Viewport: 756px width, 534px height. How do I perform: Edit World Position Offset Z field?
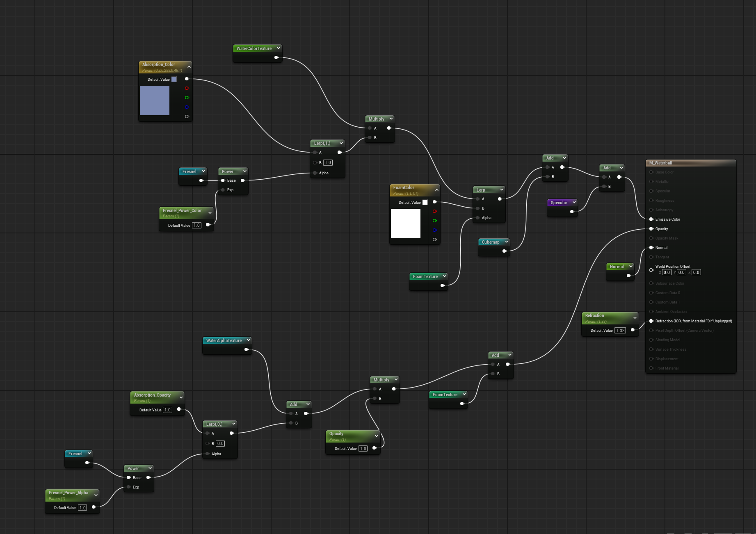[x=697, y=272]
